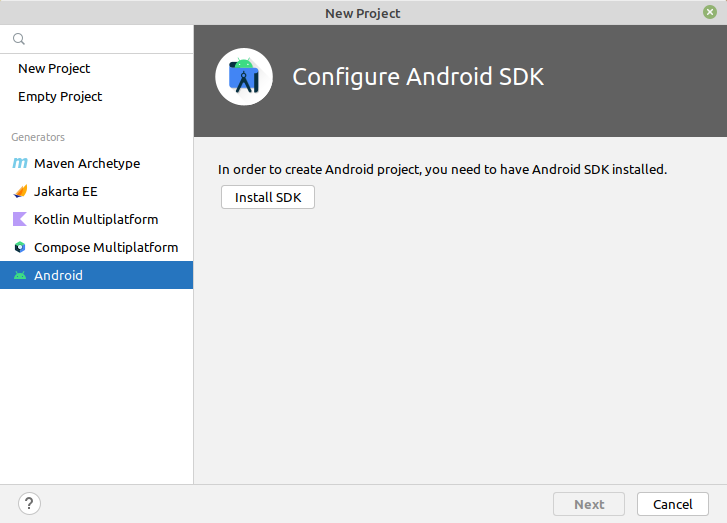Click the Install SDK button
This screenshot has width=727, height=523.
(x=268, y=197)
